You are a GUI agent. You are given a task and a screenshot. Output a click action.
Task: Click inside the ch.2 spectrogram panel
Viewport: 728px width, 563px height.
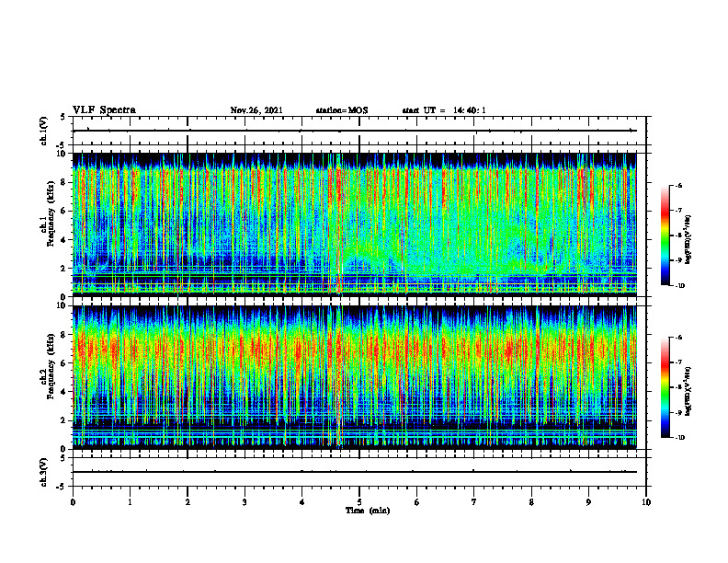(355, 377)
